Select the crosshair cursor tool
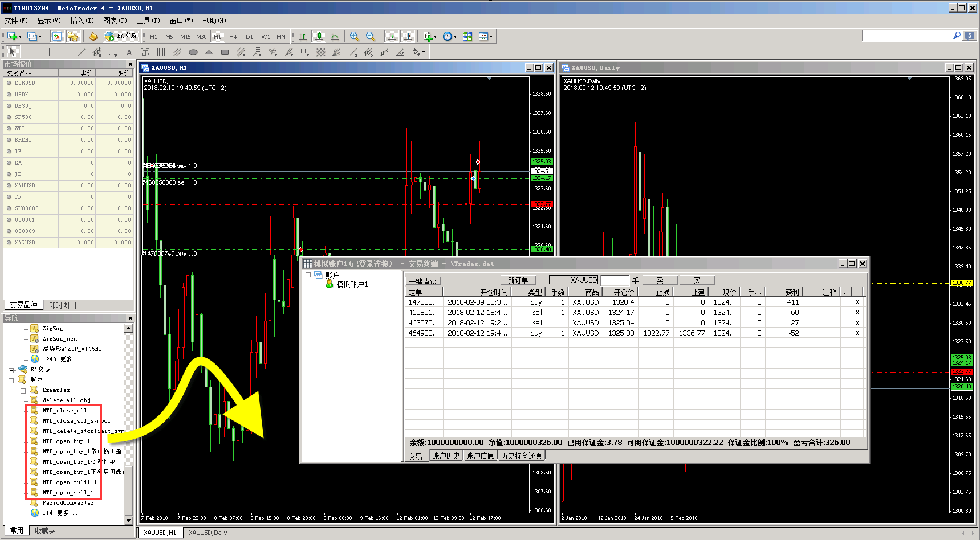 [29, 52]
